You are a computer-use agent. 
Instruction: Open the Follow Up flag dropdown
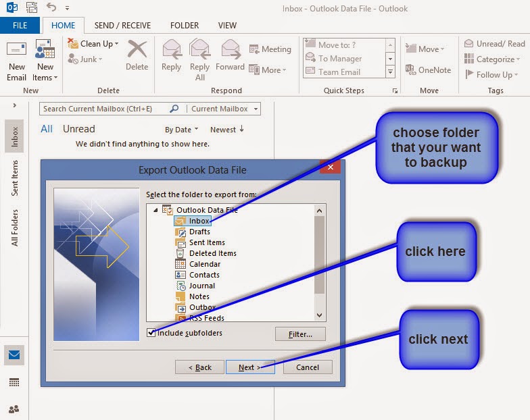491,74
